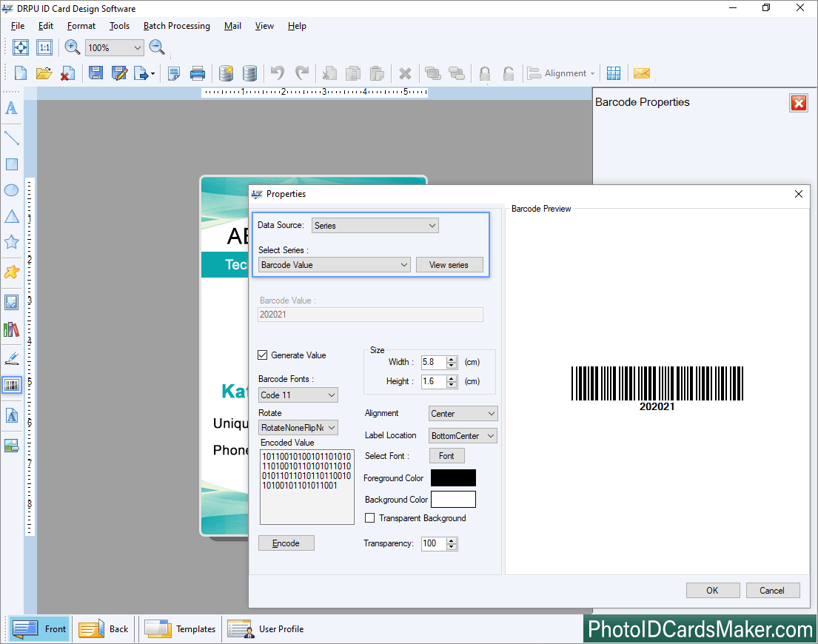818x644 pixels.
Task: Click the Undo arrow icon
Action: click(x=278, y=73)
